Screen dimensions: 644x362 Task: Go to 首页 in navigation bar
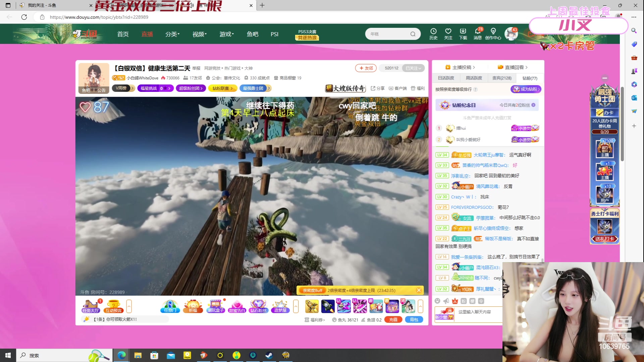[x=123, y=34]
